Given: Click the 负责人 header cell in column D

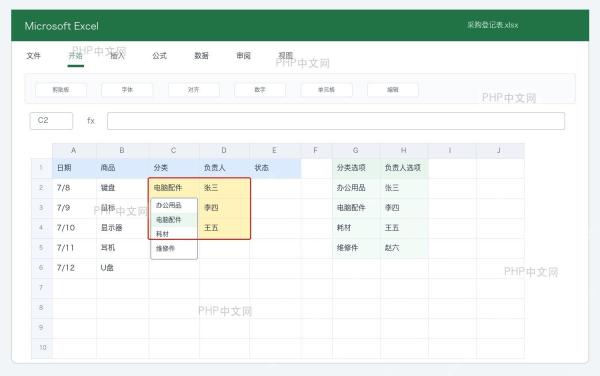Looking at the screenshot, I should (x=224, y=168).
